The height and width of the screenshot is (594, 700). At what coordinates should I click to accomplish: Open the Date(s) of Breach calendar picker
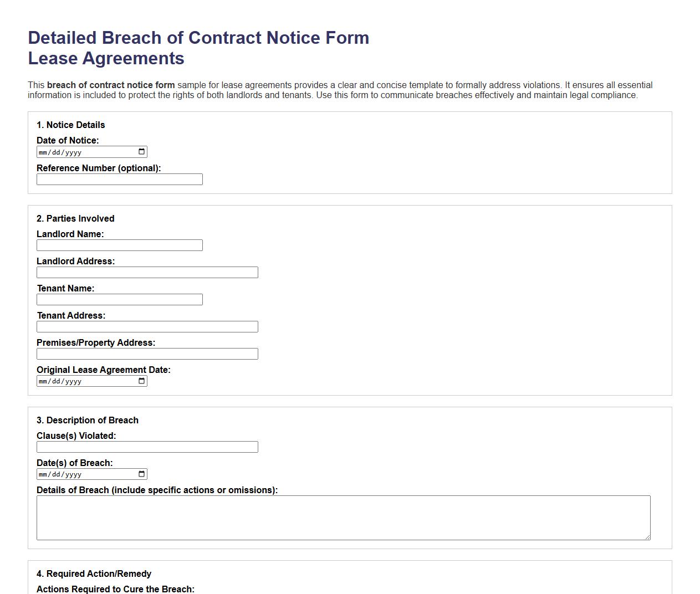tap(142, 474)
